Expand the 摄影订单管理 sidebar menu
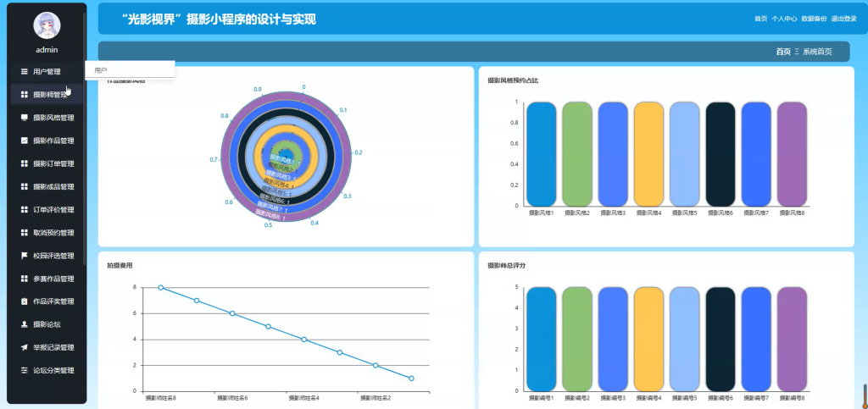The image size is (868, 409). click(x=47, y=163)
